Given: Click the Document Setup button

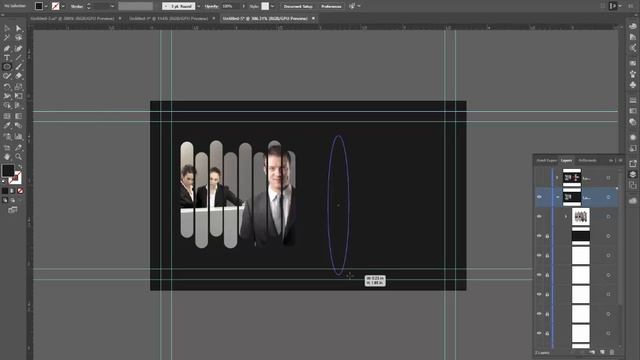Looking at the screenshot, I should pyautogui.click(x=298, y=6).
